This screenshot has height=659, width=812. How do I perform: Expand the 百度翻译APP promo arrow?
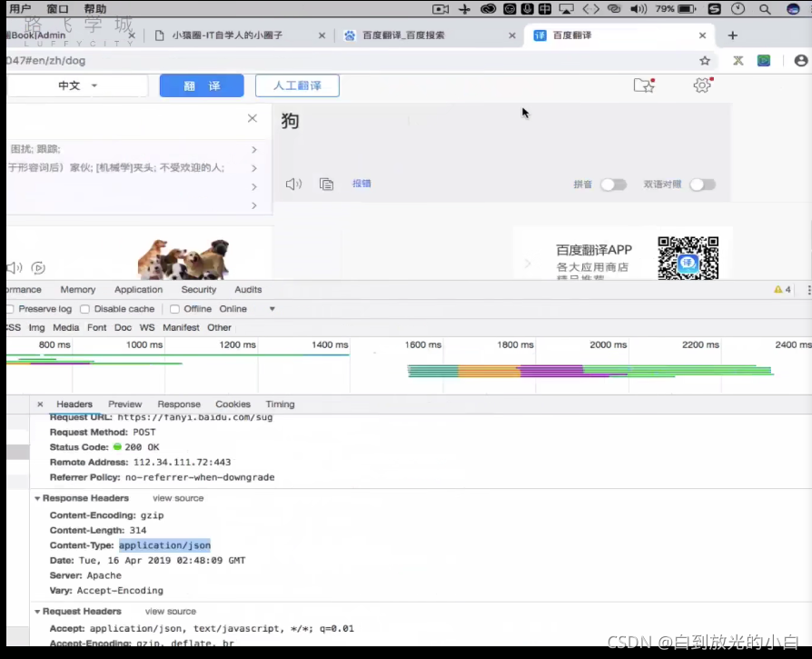click(528, 264)
